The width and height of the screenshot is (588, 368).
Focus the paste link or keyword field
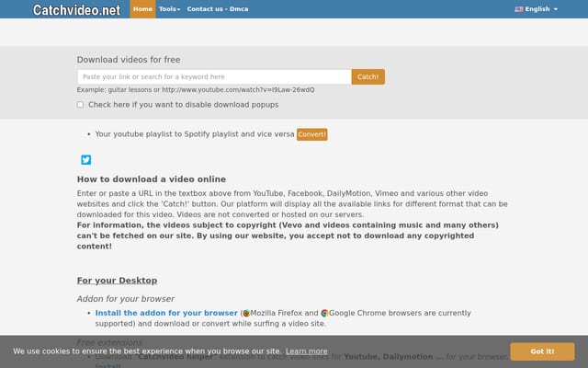[x=214, y=77]
